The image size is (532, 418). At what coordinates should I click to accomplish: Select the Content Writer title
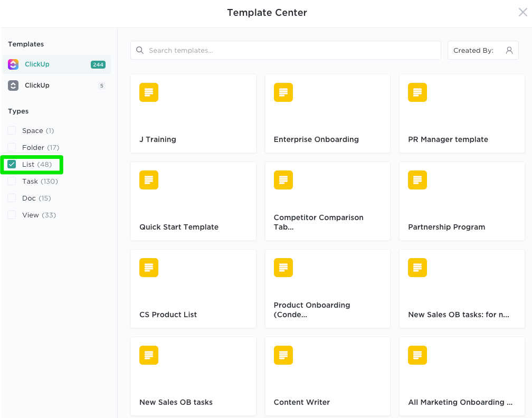(302, 402)
